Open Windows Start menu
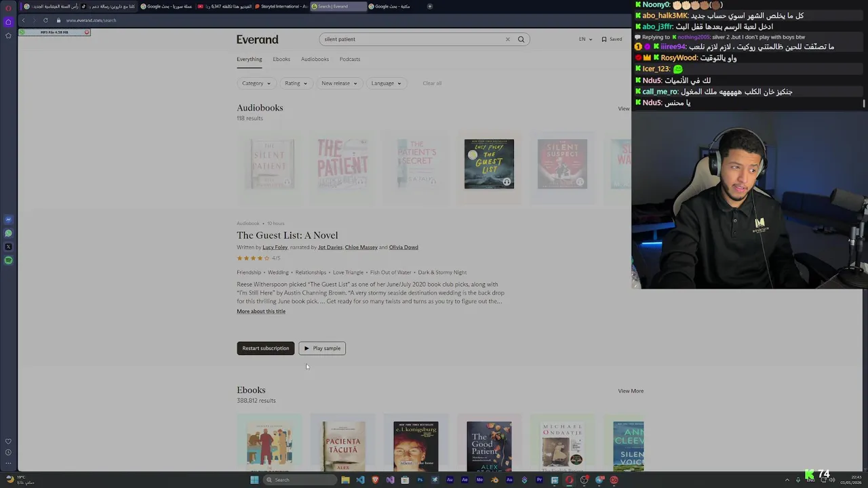The image size is (868, 488). coord(254,480)
